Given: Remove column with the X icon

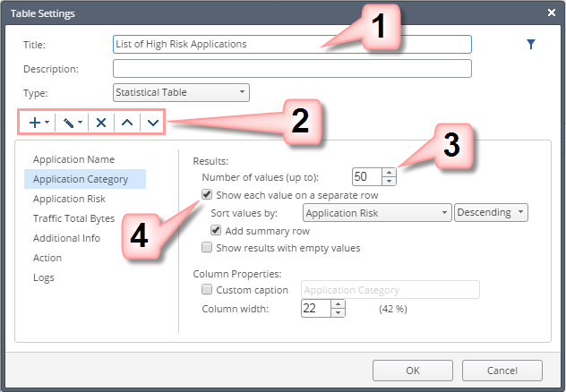Looking at the screenshot, I should coord(101,122).
